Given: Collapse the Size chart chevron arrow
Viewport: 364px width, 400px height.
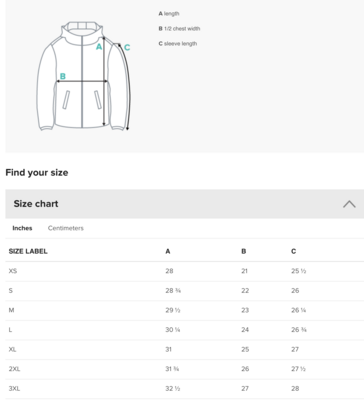Looking at the screenshot, I should [x=349, y=204].
